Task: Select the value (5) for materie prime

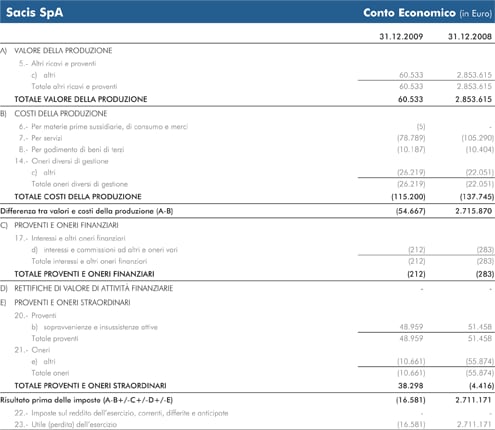Action: [421, 127]
